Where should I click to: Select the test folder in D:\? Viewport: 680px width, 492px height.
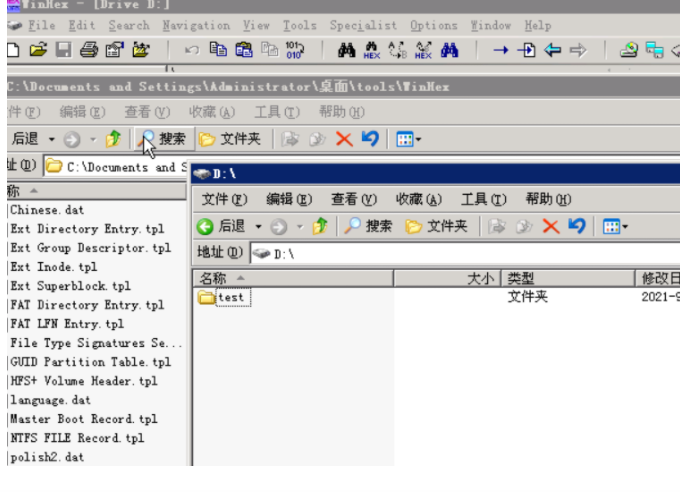pyautogui.click(x=224, y=298)
